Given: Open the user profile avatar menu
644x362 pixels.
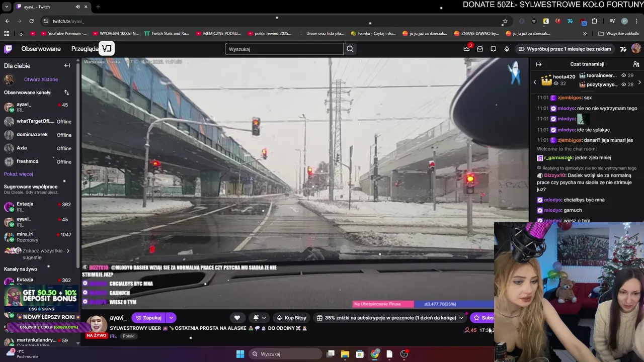Looking at the screenshot, I should point(636,49).
